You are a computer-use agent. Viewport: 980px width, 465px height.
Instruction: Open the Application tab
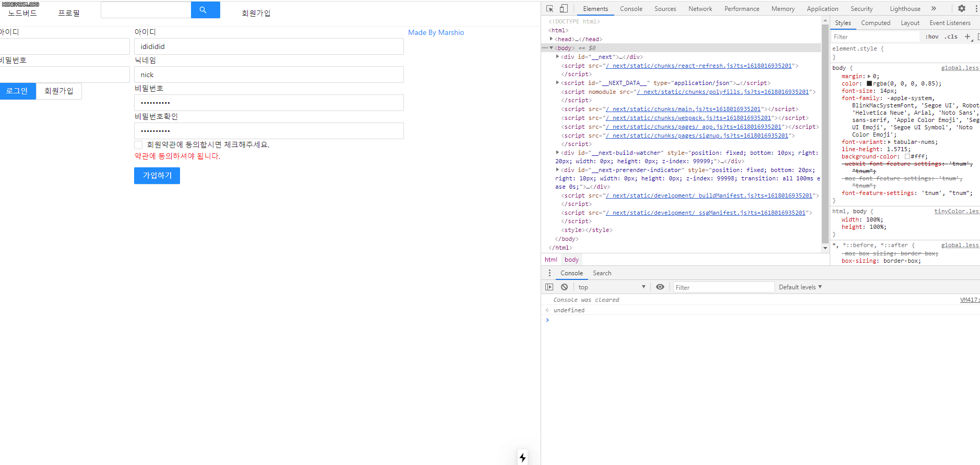tap(822, 9)
